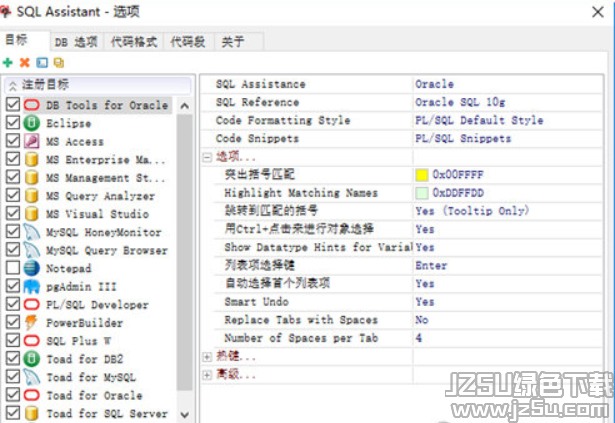Uncheck the Eclipse target checkbox
This screenshot has width=615, height=423.
click(x=13, y=122)
